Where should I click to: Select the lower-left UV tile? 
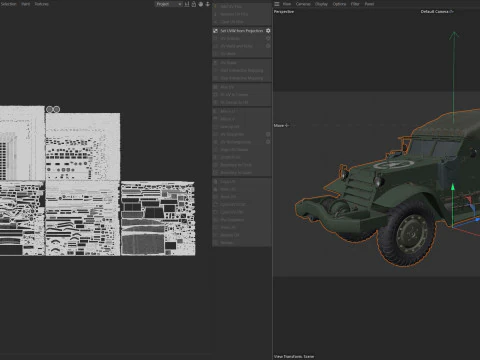tap(22, 219)
